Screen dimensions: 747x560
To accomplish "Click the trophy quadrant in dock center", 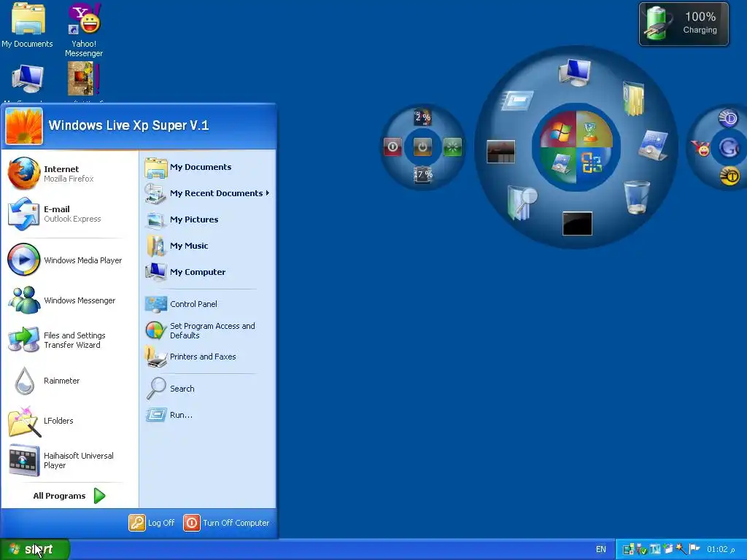I will coord(592,131).
